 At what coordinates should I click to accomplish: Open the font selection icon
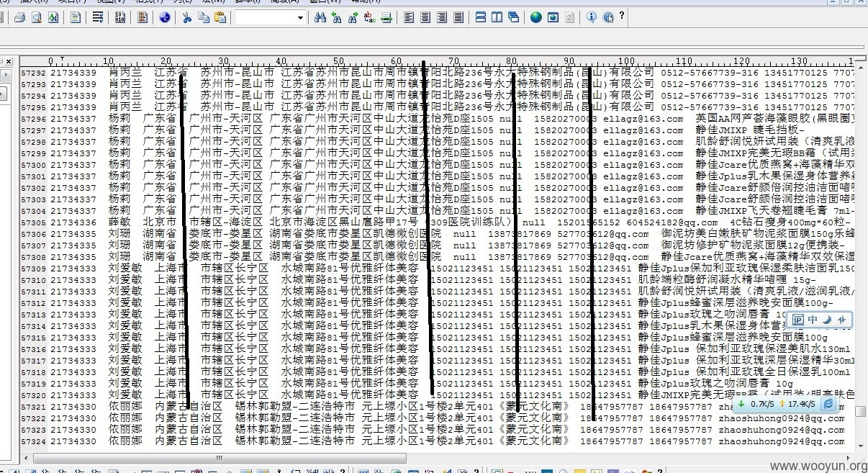pyautogui.click(x=53, y=17)
